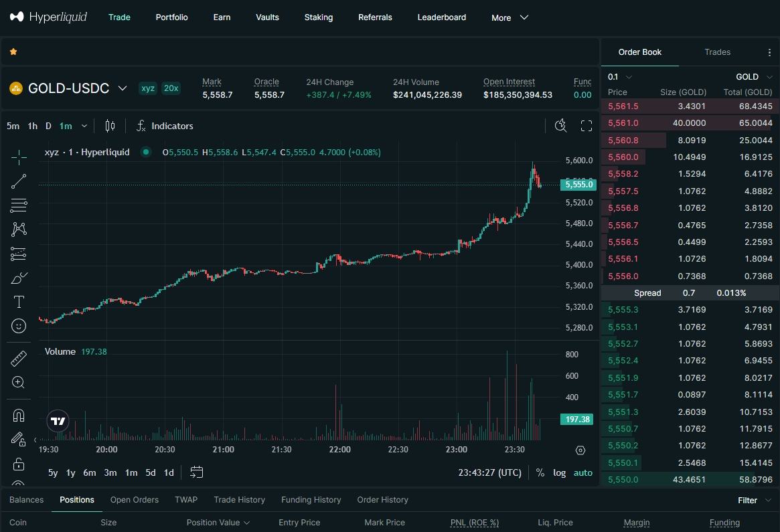780x532 pixels.
Task: Open the 0.1 price grouping dropdown
Action: 620,76
